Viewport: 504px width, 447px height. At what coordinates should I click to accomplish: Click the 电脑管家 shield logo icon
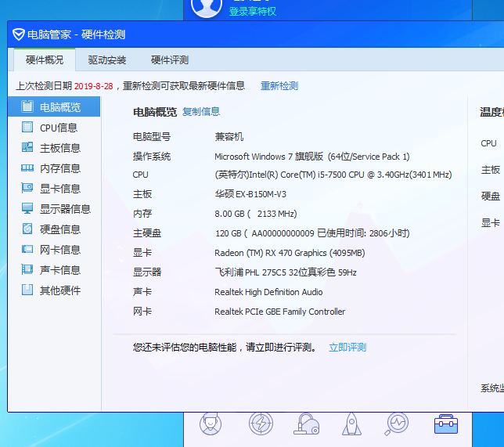coord(19,34)
